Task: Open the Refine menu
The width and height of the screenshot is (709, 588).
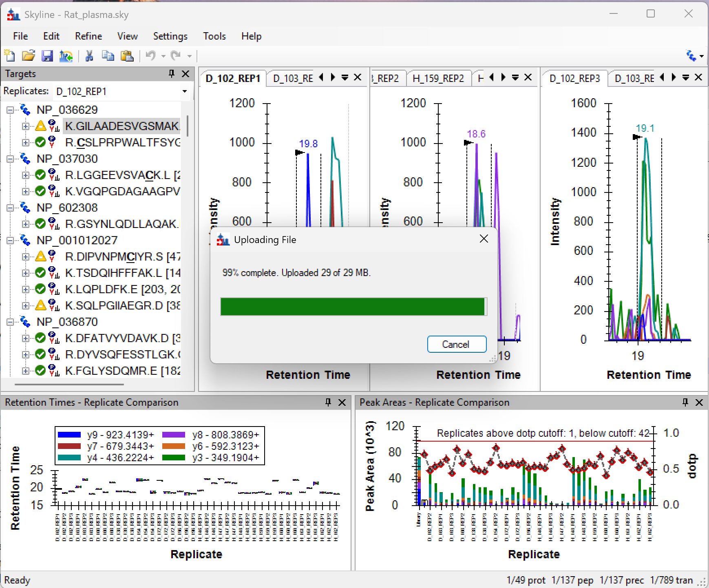Action: pos(88,36)
